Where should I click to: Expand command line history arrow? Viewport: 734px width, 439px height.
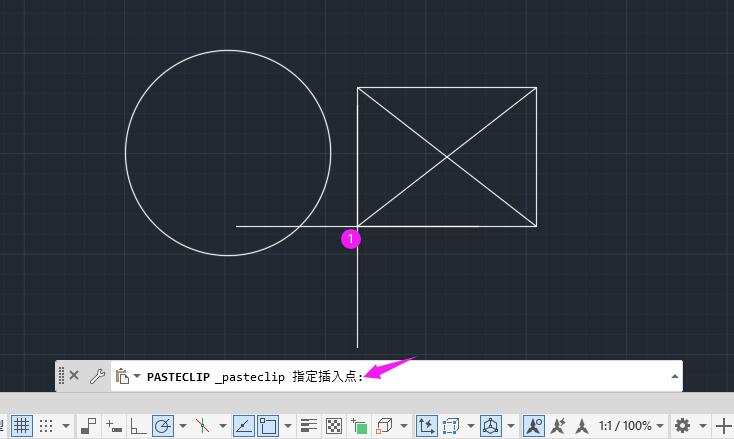coord(675,376)
